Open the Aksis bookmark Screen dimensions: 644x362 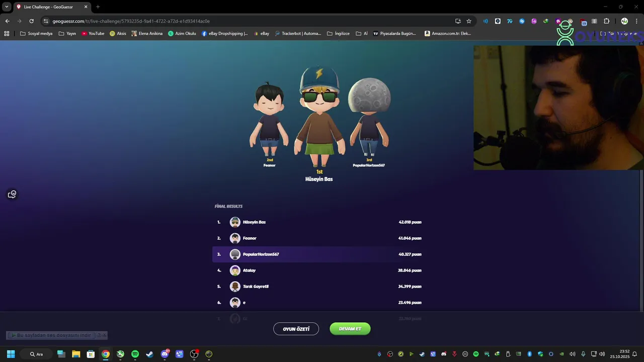118,33
